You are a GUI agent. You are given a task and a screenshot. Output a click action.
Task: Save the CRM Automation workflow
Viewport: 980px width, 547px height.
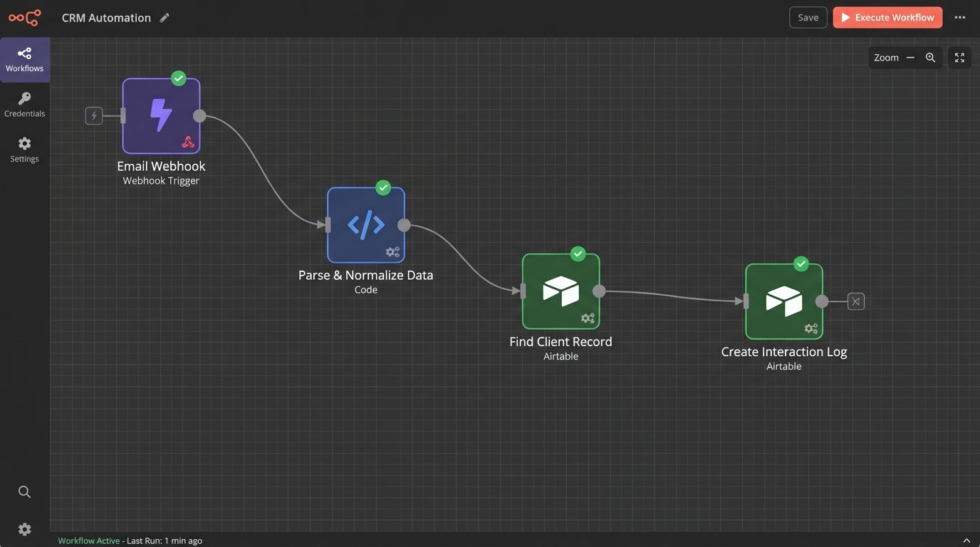point(808,17)
